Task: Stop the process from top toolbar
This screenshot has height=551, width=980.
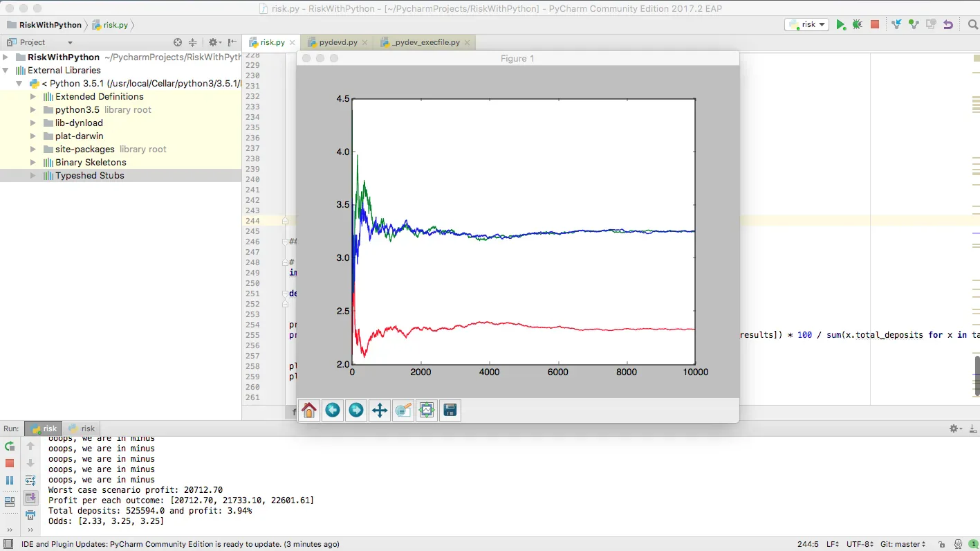Action: coord(874,24)
